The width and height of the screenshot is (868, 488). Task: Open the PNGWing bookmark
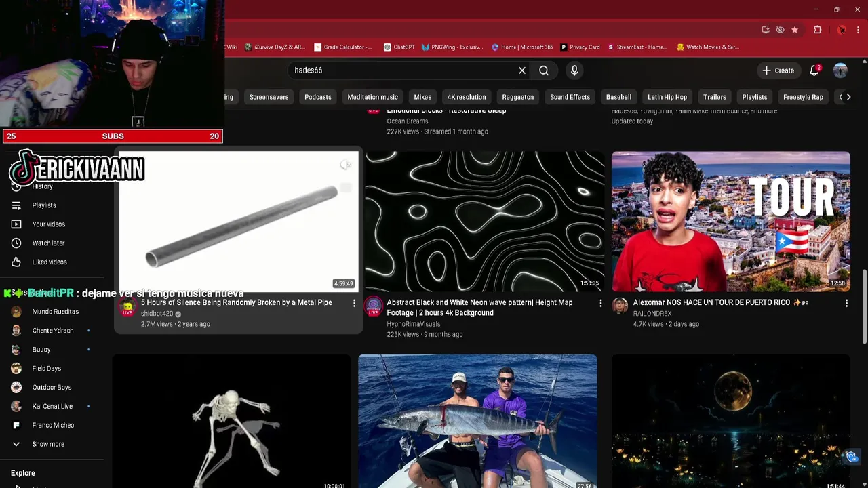(452, 47)
